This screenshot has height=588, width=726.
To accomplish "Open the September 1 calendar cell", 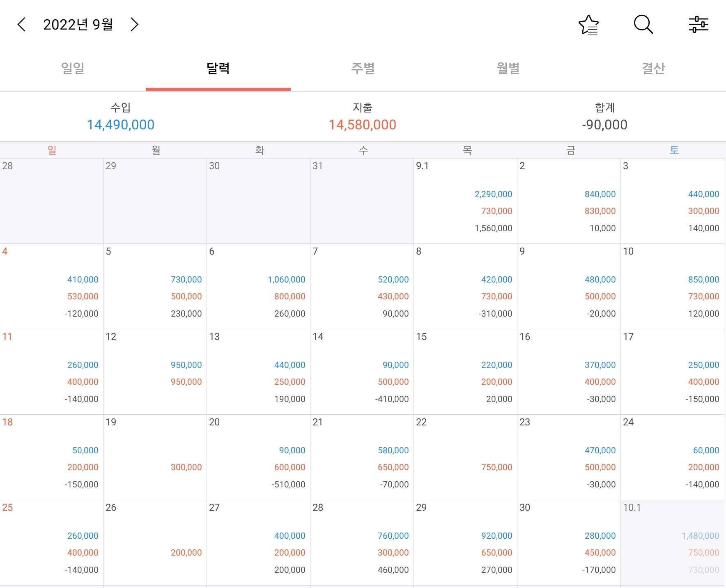I will pos(465,201).
